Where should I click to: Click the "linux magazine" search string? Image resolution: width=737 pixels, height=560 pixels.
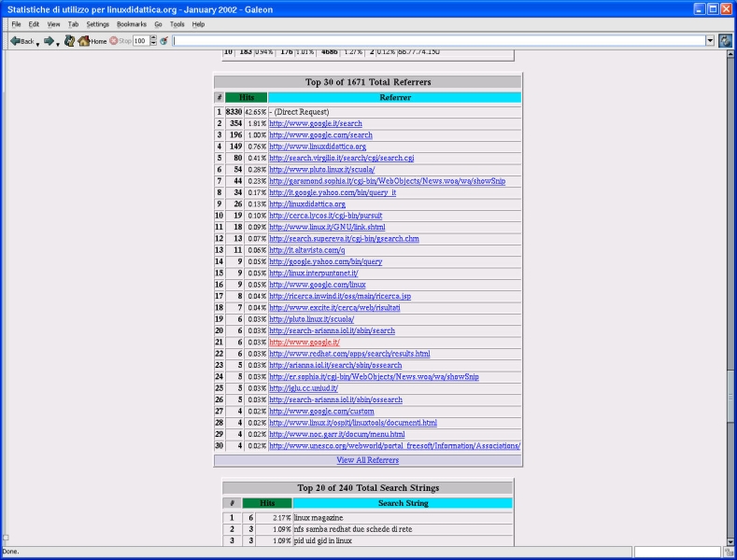pyautogui.click(x=319, y=518)
